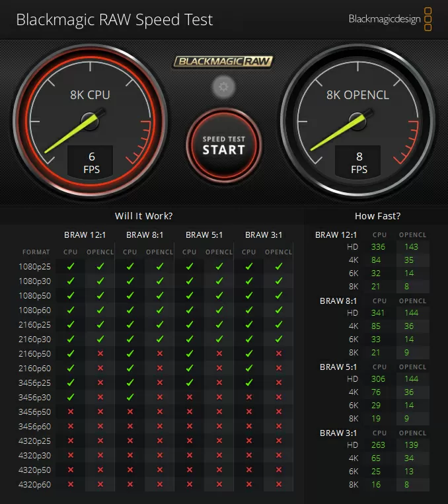Click the 8 FPS readout in the OpenCL gauge
Image resolution: width=448 pixels, height=504 pixels.
[x=359, y=162]
